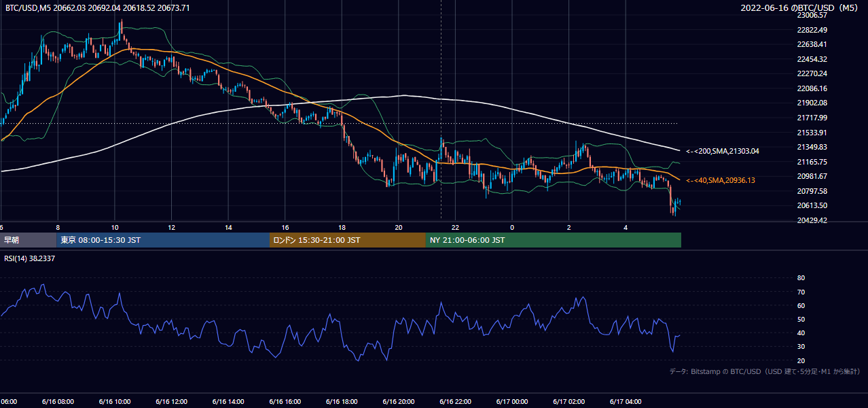This screenshot has width=868, height=408.
Task: Click RSI scale value 40
Action: [x=801, y=333]
